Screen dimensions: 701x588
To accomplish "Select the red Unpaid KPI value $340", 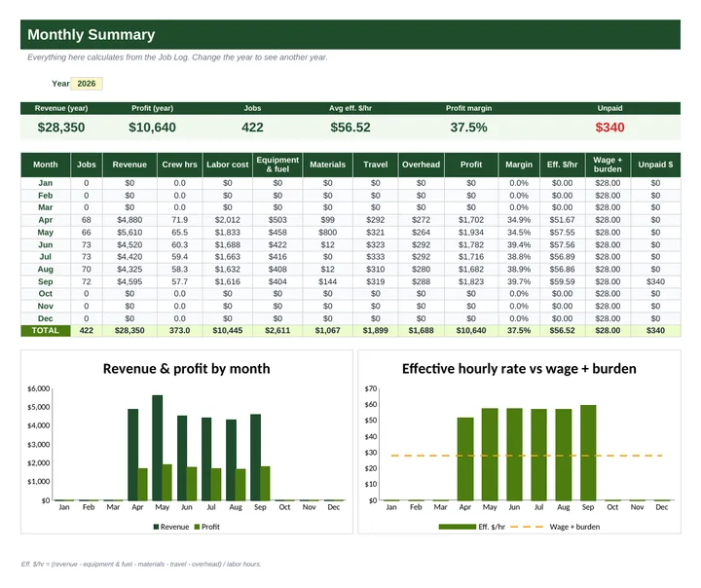I will tap(609, 128).
